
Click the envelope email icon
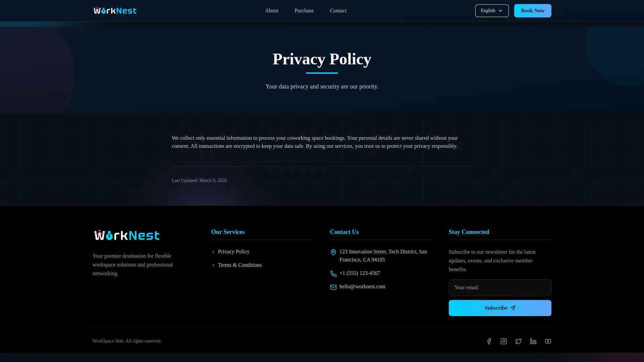(333, 287)
